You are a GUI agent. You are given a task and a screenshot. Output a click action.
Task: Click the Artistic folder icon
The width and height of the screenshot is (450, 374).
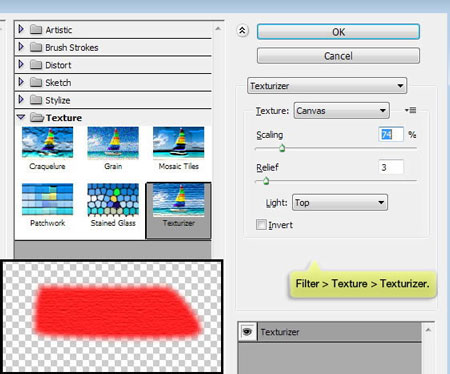point(36,30)
